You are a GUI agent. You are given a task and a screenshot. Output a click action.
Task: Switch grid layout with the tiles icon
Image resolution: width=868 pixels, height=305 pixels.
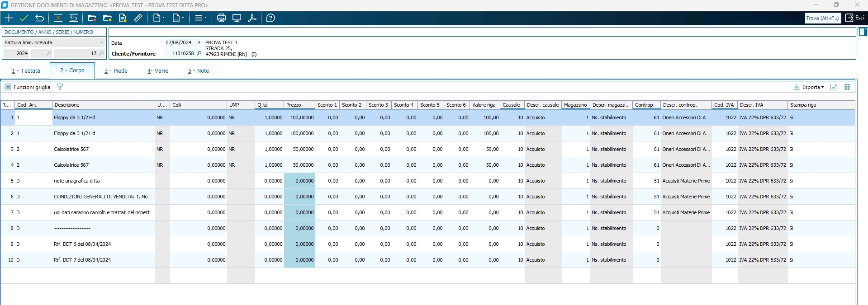(x=847, y=87)
